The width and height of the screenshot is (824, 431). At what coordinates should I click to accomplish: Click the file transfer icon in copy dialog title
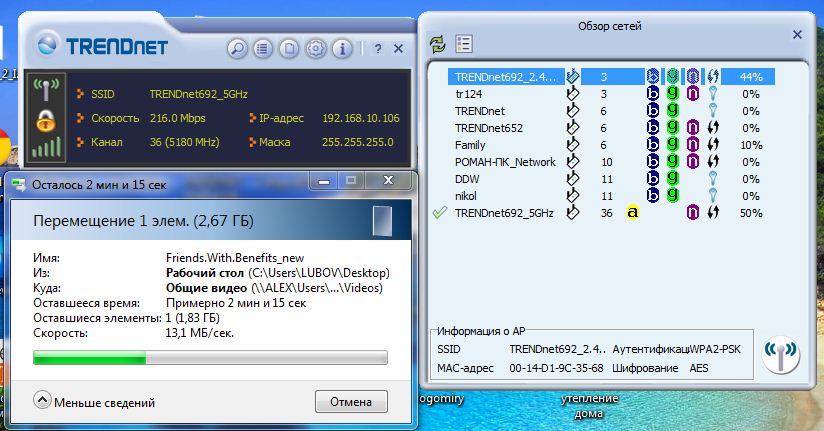pos(19,185)
